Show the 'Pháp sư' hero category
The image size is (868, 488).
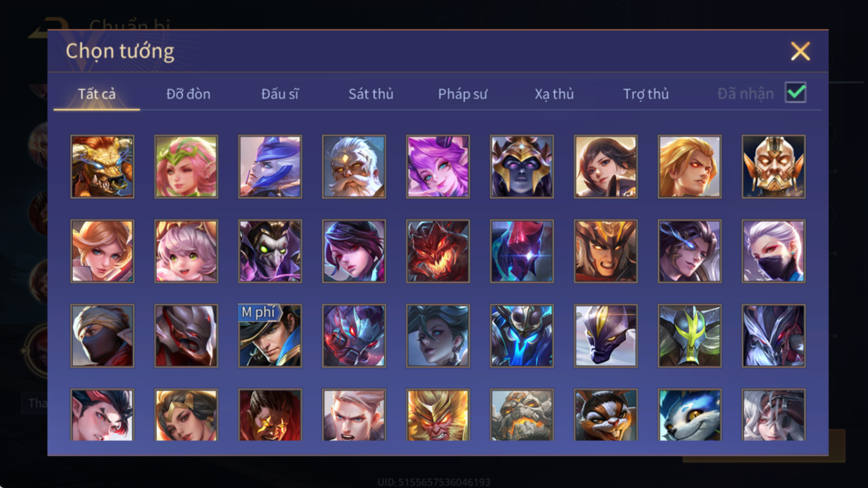tap(463, 94)
